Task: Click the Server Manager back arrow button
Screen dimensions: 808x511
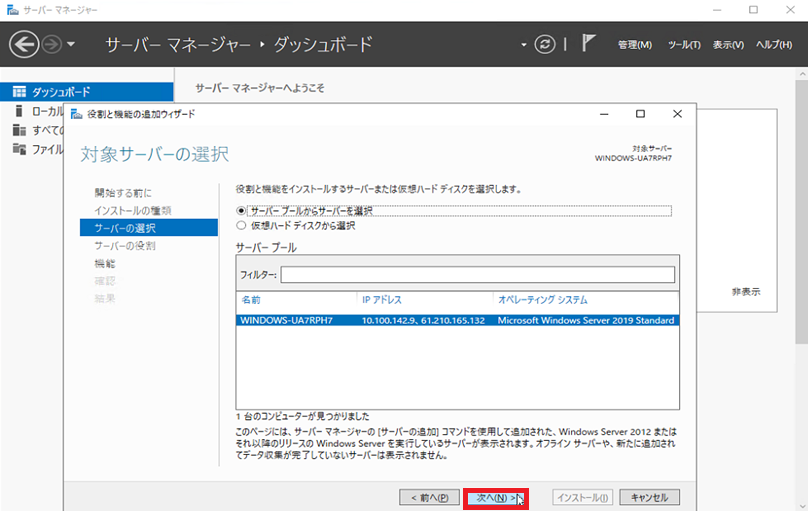Action: (x=24, y=44)
